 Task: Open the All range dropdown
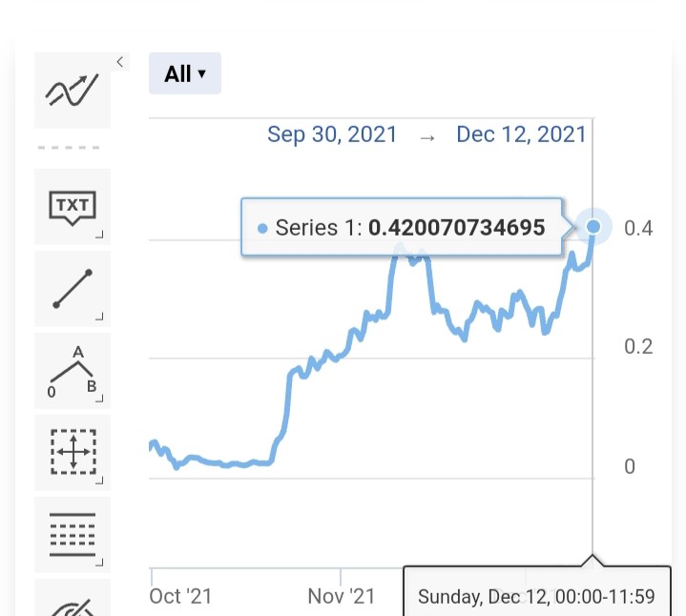[185, 73]
